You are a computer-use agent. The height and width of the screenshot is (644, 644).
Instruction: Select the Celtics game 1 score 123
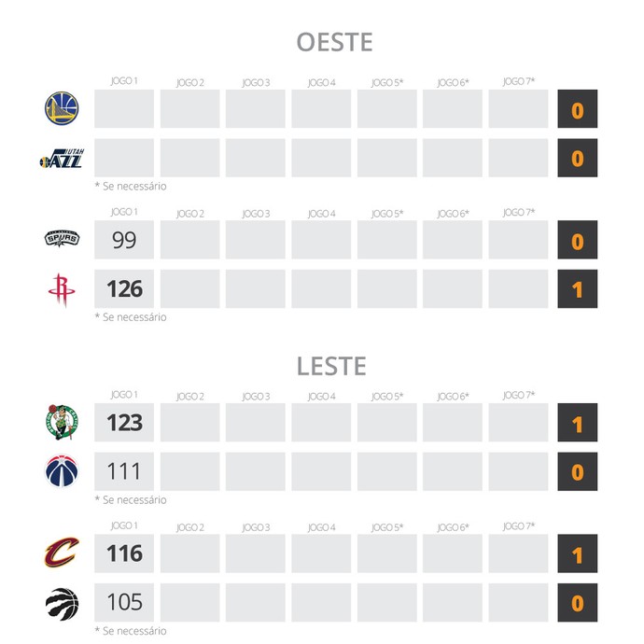tap(124, 422)
